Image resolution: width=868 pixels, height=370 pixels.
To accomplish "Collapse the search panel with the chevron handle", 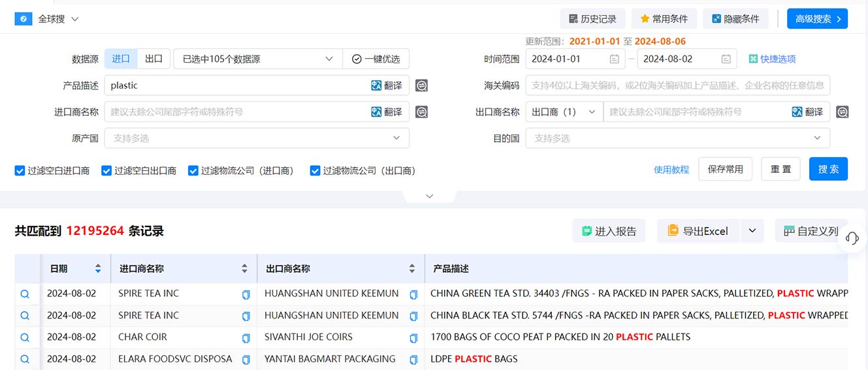I will [429, 196].
